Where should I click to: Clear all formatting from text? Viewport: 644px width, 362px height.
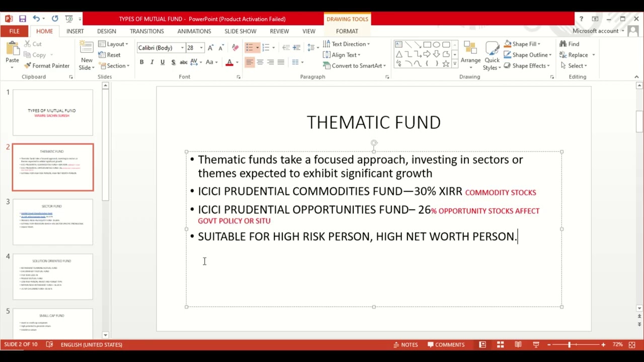(x=235, y=48)
